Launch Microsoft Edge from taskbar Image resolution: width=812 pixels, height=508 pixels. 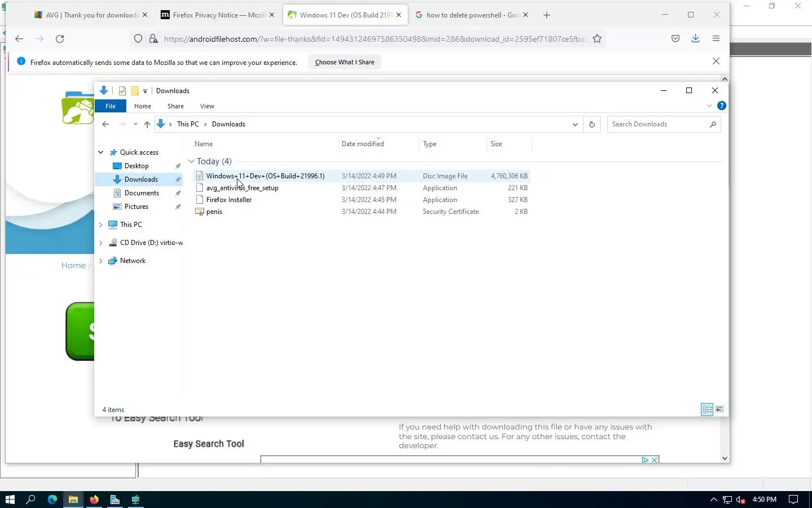[x=52, y=500]
